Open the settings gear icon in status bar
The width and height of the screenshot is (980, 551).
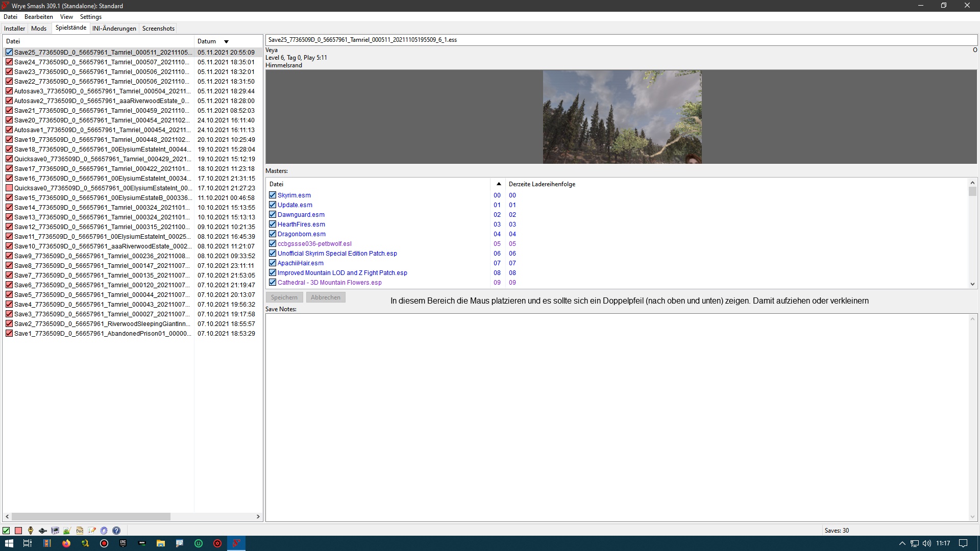104,531
